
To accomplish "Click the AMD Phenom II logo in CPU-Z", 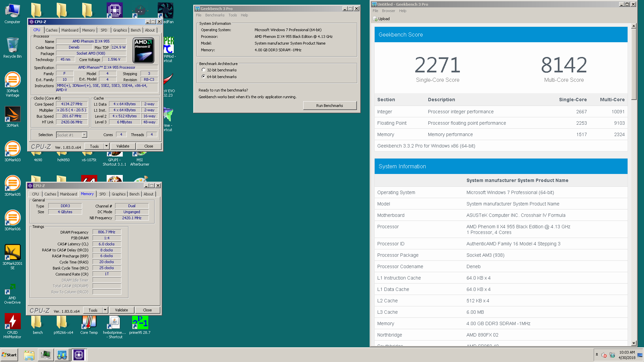I will 144,51.
